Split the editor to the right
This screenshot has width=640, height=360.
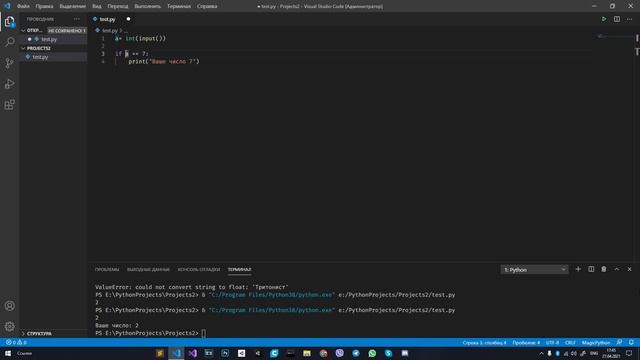click(617, 19)
